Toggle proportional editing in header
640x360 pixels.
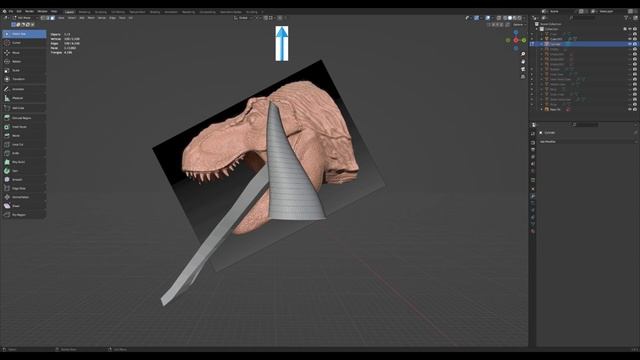pos(280,18)
